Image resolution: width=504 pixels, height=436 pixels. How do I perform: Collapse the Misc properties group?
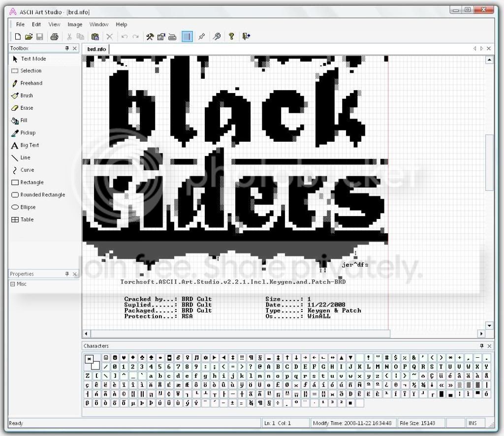tap(12, 284)
